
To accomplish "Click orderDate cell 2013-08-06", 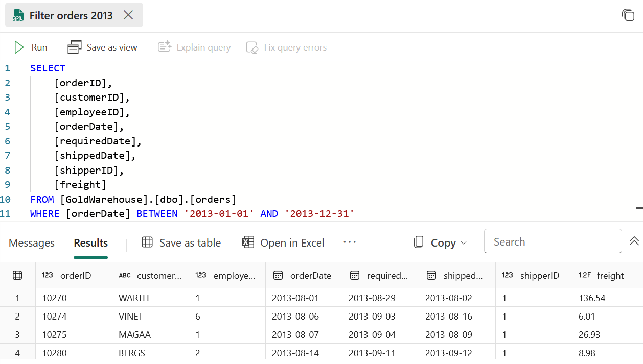I will pyautogui.click(x=304, y=316).
